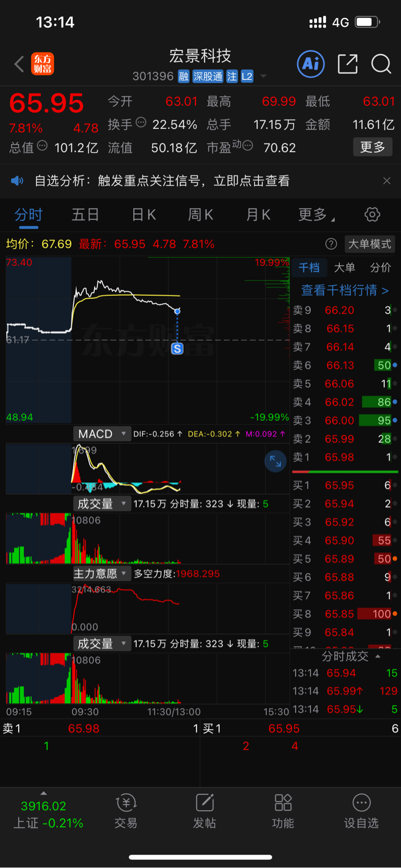The image size is (401, 868).
Task: Switch to 分时 tab
Action: pyautogui.click(x=28, y=215)
